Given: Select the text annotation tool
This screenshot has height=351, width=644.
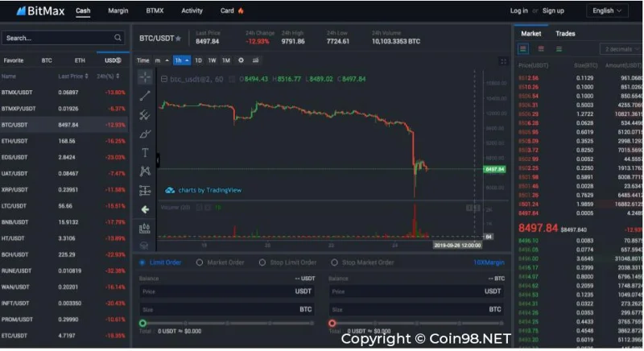Looking at the screenshot, I should pyautogui.click(x=145, y=153).
